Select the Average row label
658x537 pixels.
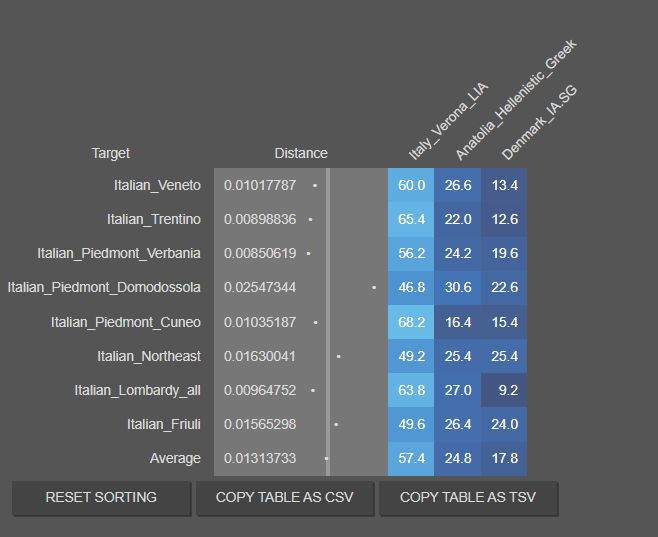point(175,458)
